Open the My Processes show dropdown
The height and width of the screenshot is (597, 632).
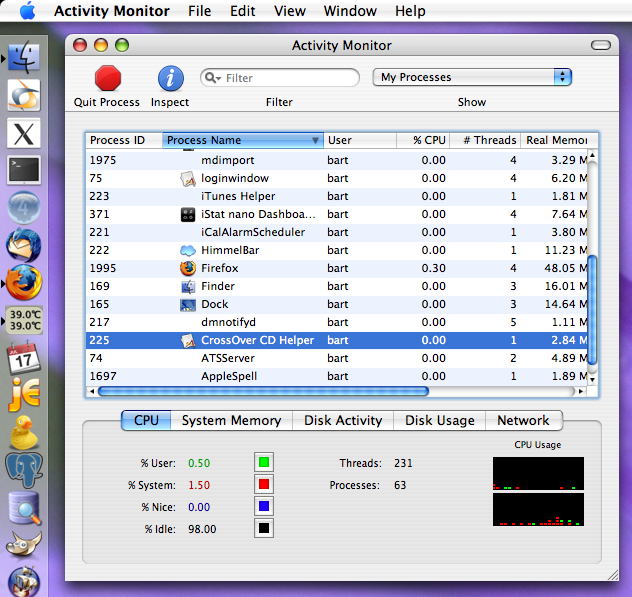click(472, 77)
